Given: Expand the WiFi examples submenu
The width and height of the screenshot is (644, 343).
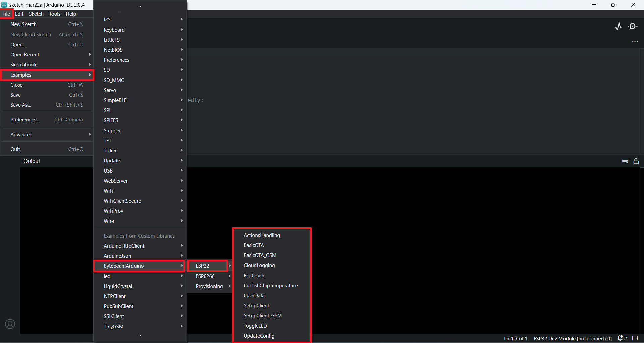Looking at the screenshot, I should [140, 191].
